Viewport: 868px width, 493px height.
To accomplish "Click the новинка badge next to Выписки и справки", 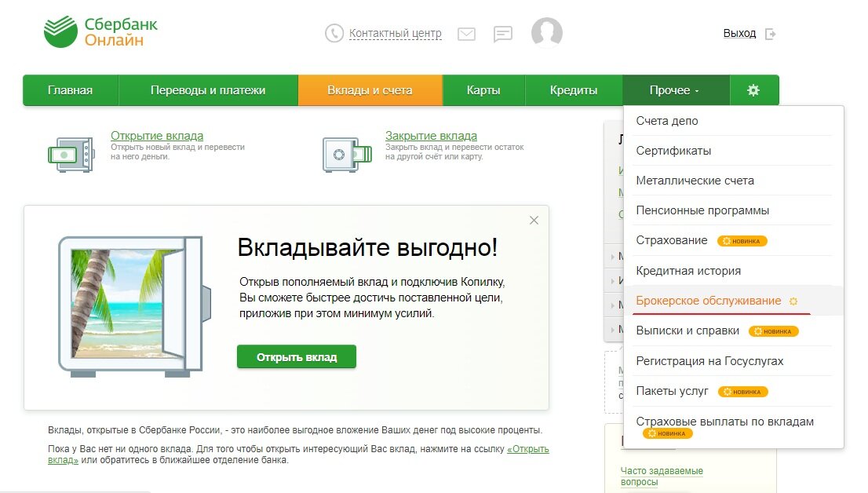I will coord(774,331).
